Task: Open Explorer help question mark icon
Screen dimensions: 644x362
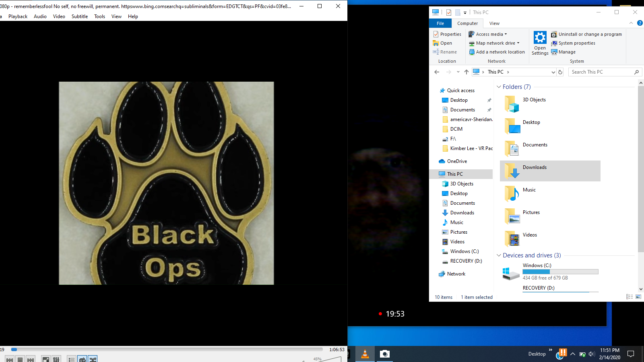Action: 640,23
